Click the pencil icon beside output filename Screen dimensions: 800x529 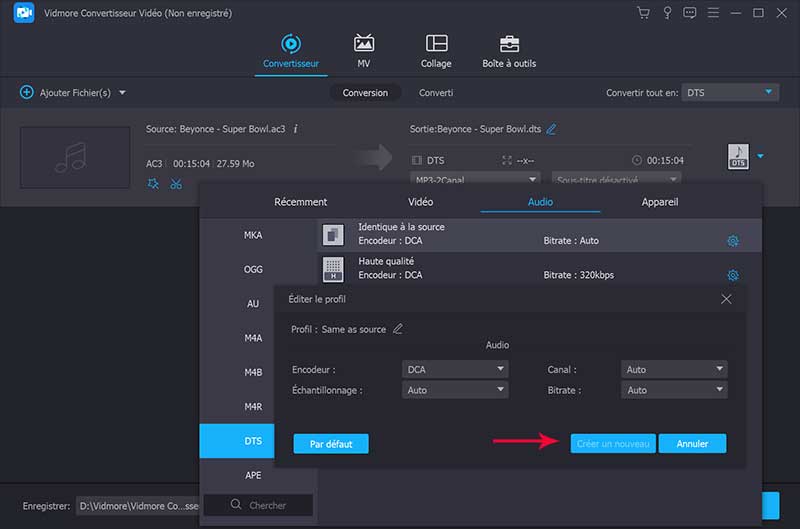[x=551, y=129]
